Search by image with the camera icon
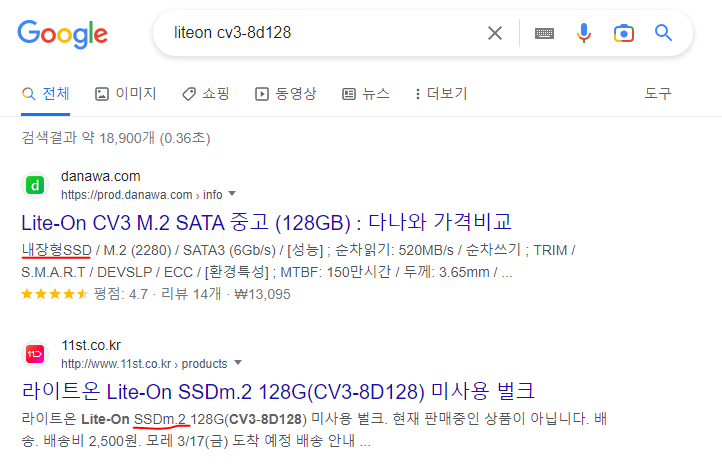722x474 pixels. pos(624,33)
